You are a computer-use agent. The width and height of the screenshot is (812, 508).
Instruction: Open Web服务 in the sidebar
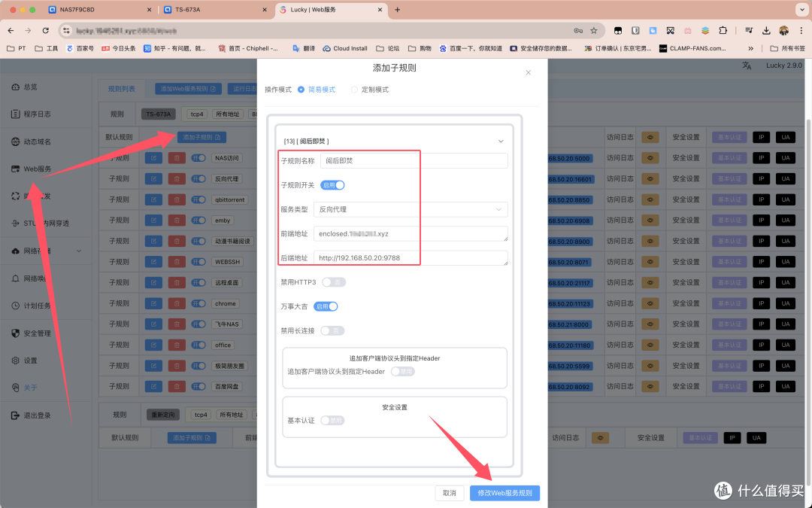[31, 169]
